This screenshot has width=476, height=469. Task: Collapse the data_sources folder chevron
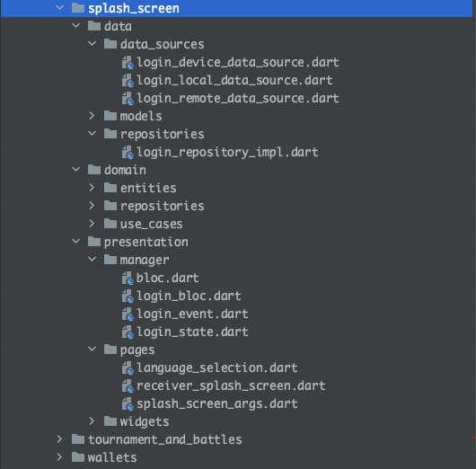(x=92, y=44)
